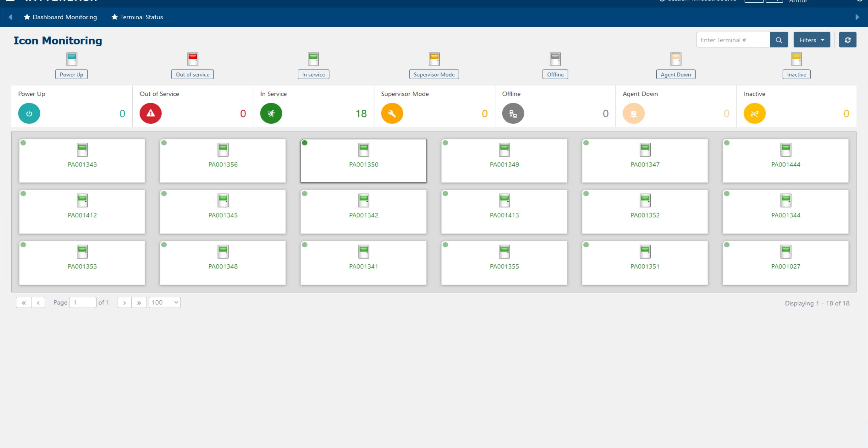Click the star icon beside Terminal Status
This screenshot has width=868, height=448.
(115, 17)
